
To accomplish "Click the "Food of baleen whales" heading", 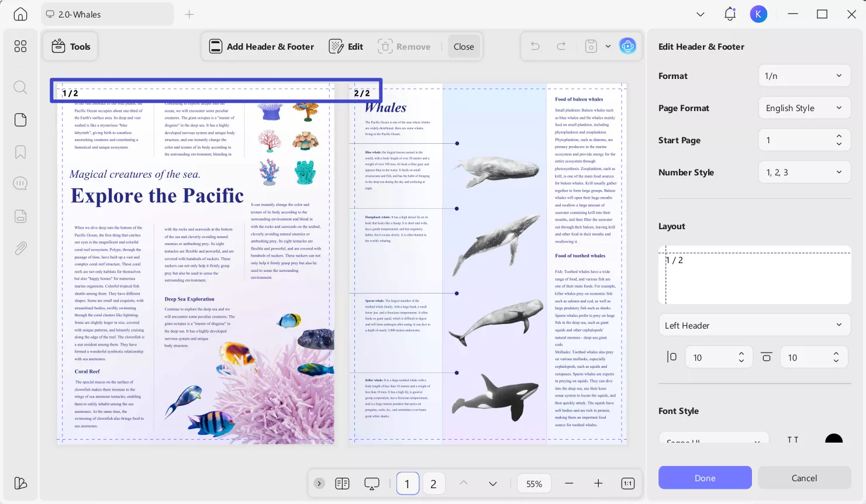I will click(579, 99).
